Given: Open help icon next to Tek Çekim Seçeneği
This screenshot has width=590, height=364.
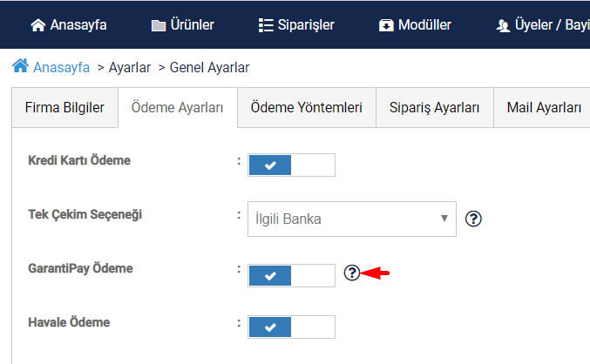Looking at the screenshot, I should click(x=473, y=219).
